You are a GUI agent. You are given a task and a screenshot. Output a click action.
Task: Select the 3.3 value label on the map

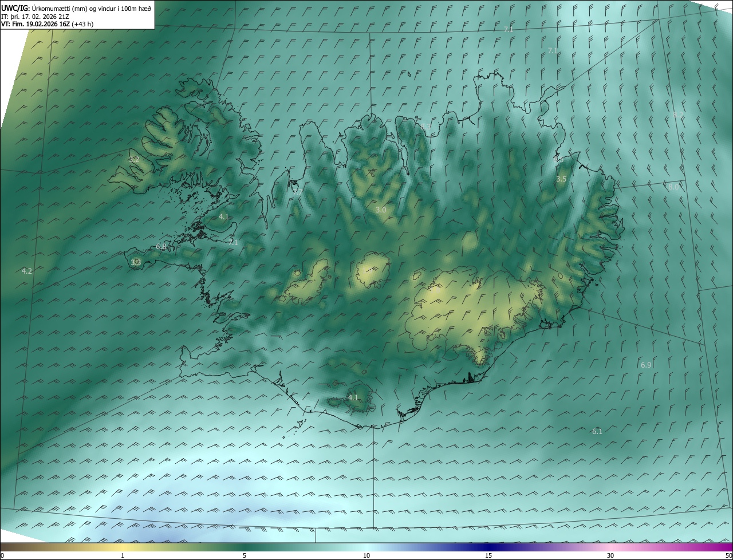tap(136, 262)
